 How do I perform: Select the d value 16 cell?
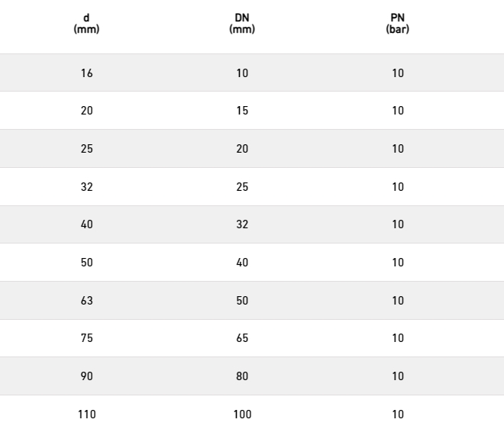tap(87, 73)
